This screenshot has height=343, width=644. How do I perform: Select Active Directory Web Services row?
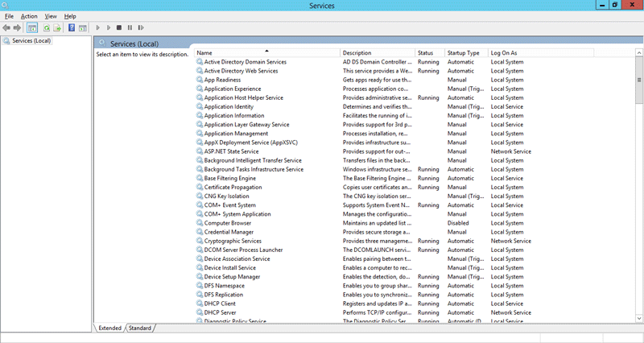[394, 71]
